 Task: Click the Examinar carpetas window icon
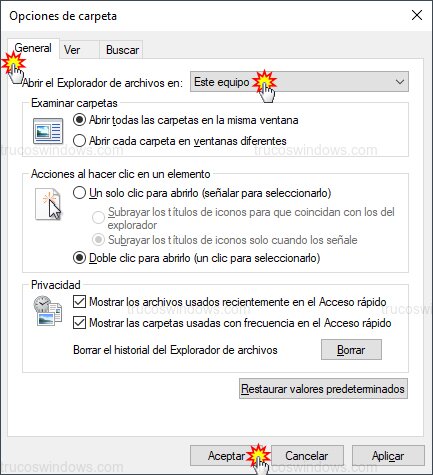pos(48,131)
